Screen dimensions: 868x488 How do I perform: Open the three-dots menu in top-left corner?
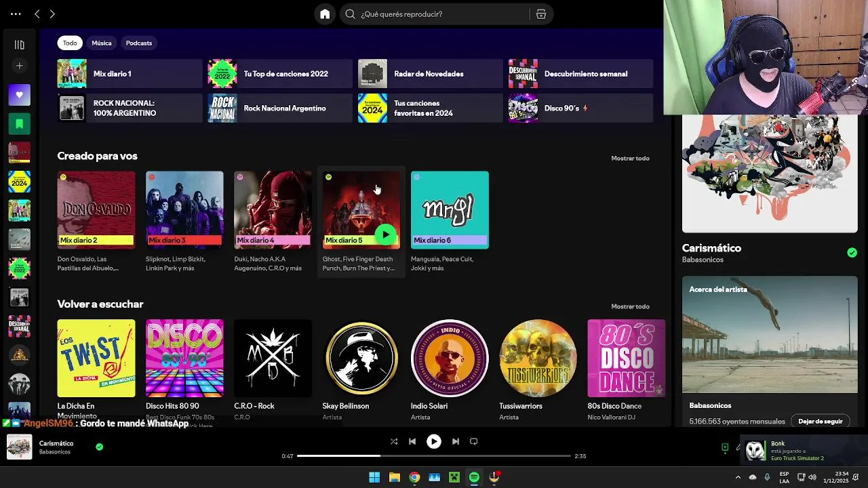16,14
